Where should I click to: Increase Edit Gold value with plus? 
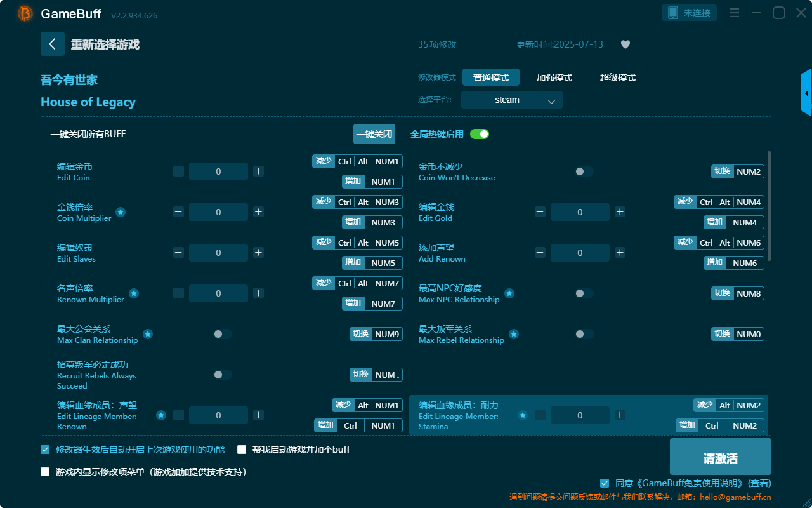(x=620, y=212)
